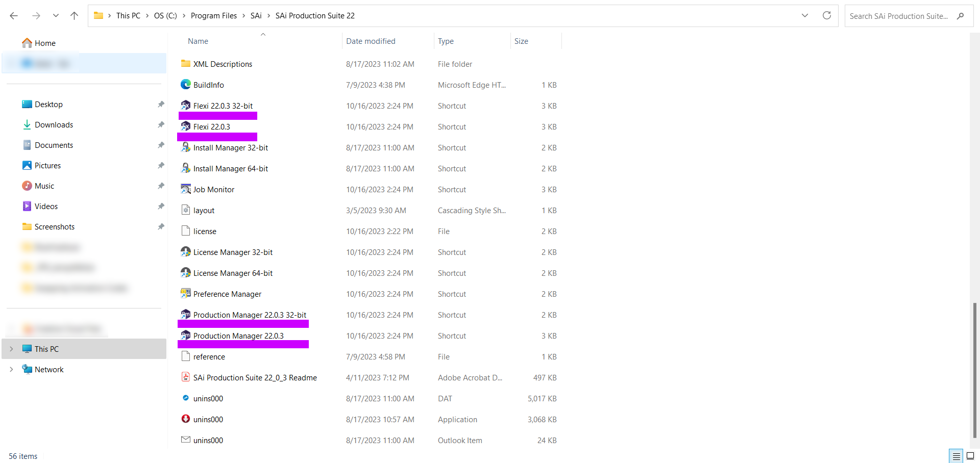Select Production Manager 22.0.3 shortcut icon
Viewport: 980px width, 463px height.
(x=186, y=336)
